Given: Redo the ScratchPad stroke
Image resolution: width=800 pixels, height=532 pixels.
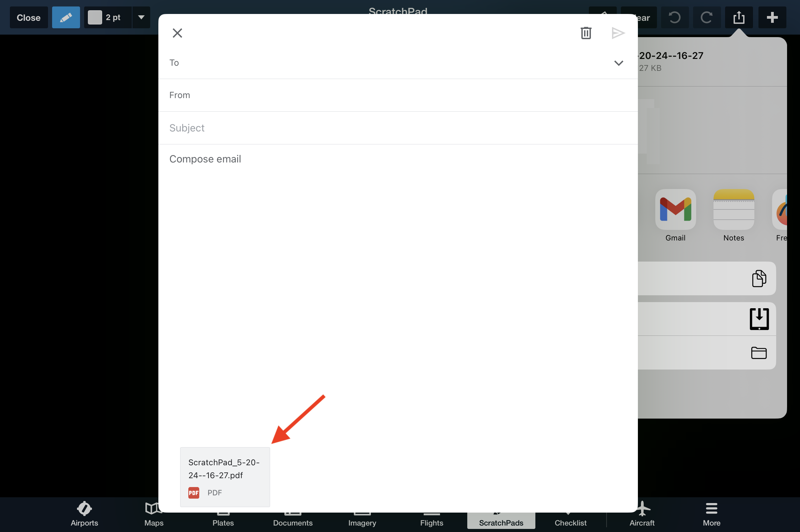Looking at the screenshot, I should [707, 17].
